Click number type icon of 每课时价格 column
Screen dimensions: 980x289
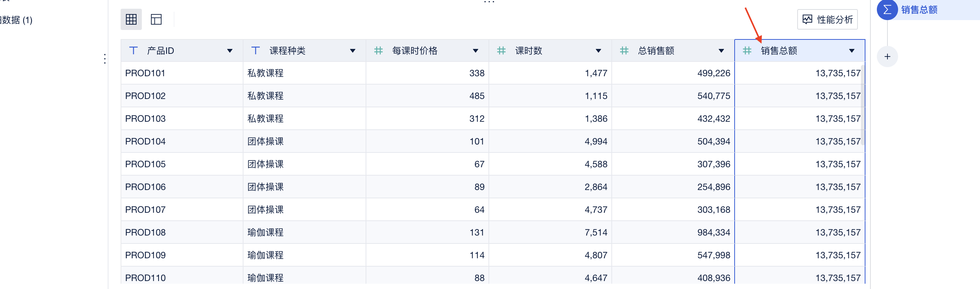tap(378, 50)
